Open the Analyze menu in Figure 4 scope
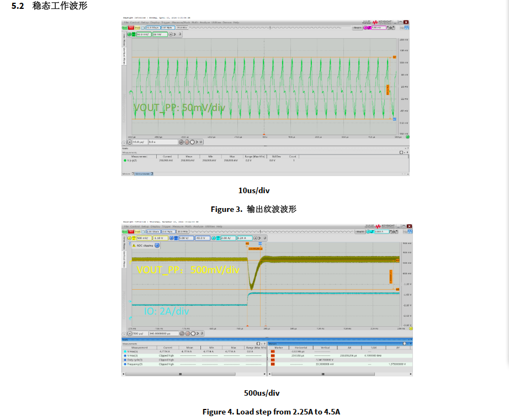This screenshot has height=420, width=509. tap(198, 226)
